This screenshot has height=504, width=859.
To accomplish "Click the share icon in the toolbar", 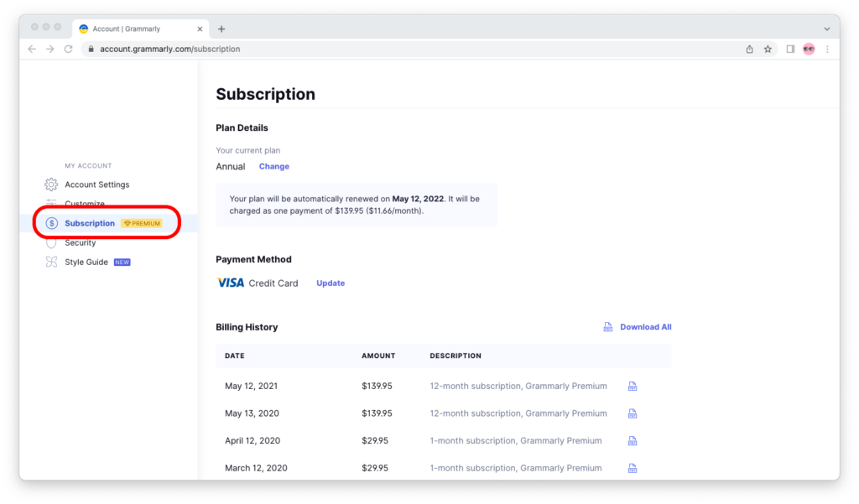I will [x=749, y=49].
